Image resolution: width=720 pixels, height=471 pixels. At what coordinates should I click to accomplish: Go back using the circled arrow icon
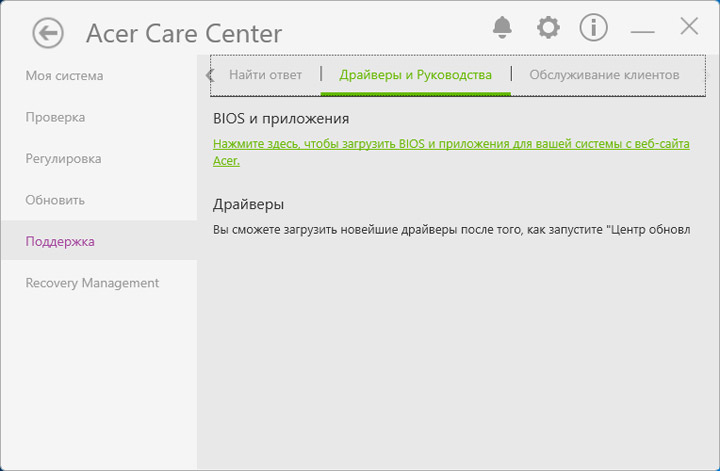48,33
